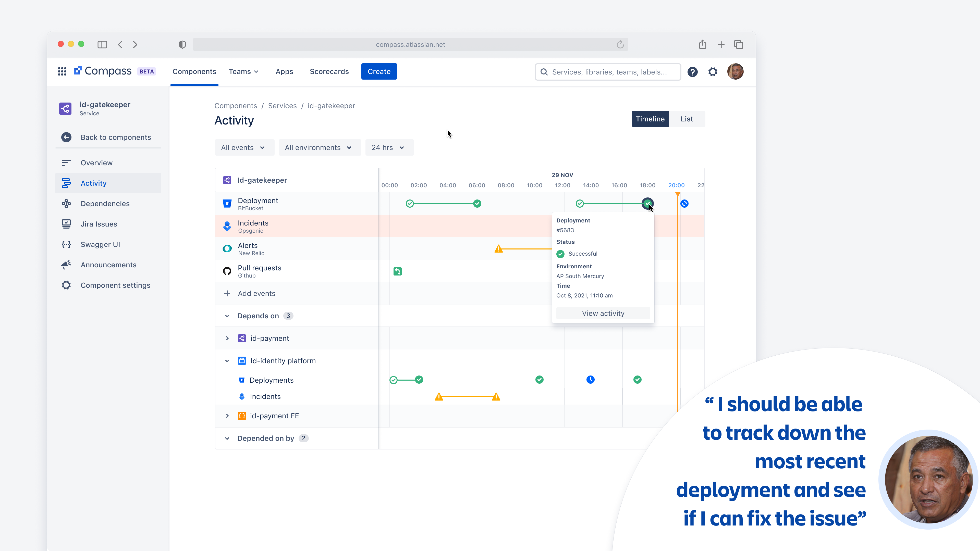Screen dimensions: 980x551
Task: Click Back to components arrow
Action: tap(66, 137)
